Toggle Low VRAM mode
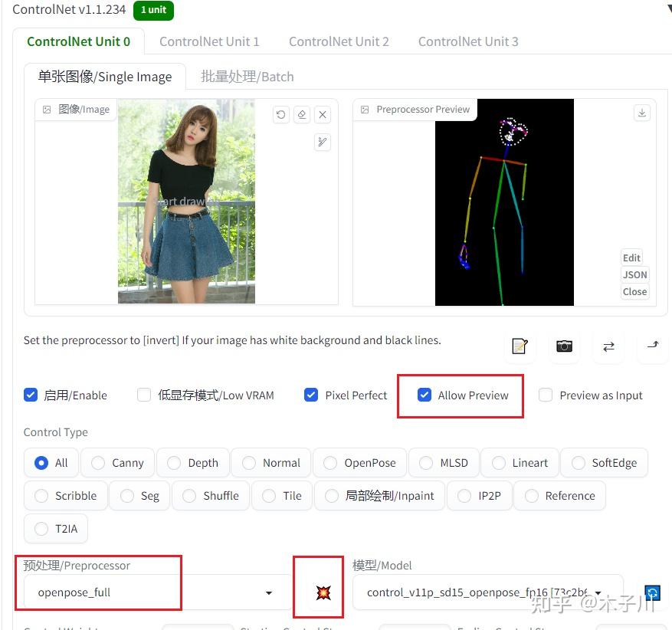This screenshot has width=672, height=630. tap(143, 395)
